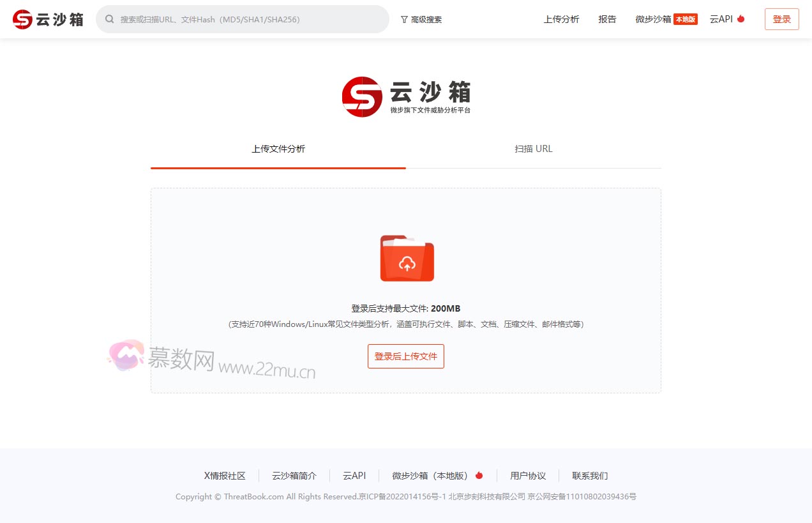Click the 登录 button
Screen dimensions: 812x523
point(781,19)
